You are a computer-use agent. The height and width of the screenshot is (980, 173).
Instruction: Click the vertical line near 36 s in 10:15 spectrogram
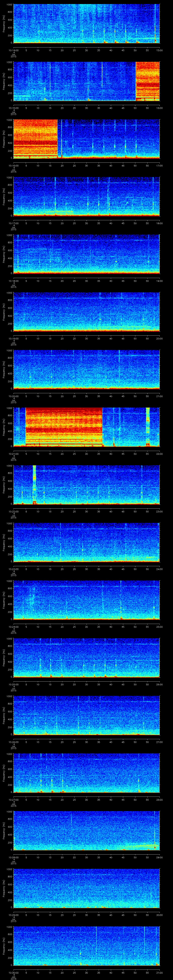click(x=102, y=75)
